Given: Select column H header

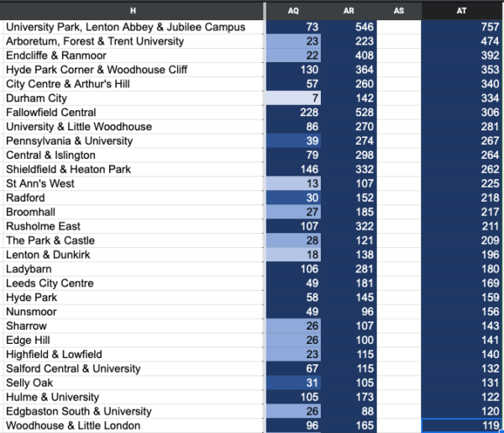Looking at the screenshot, I should click(x=133, y=11).
